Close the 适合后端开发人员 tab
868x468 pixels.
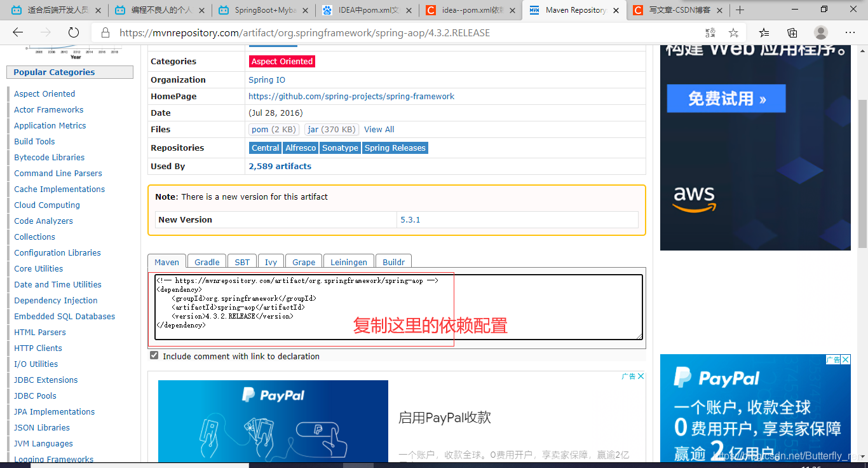99,10
